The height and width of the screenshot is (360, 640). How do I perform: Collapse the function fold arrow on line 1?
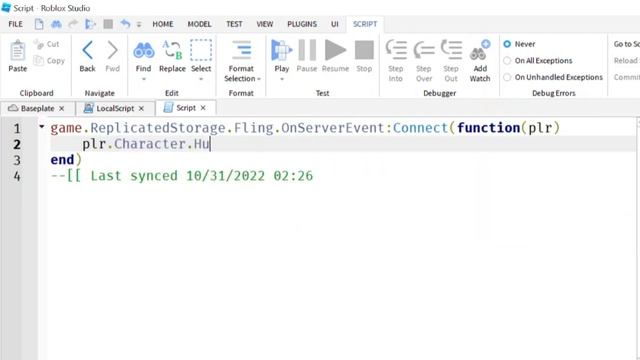pos(42,127)
